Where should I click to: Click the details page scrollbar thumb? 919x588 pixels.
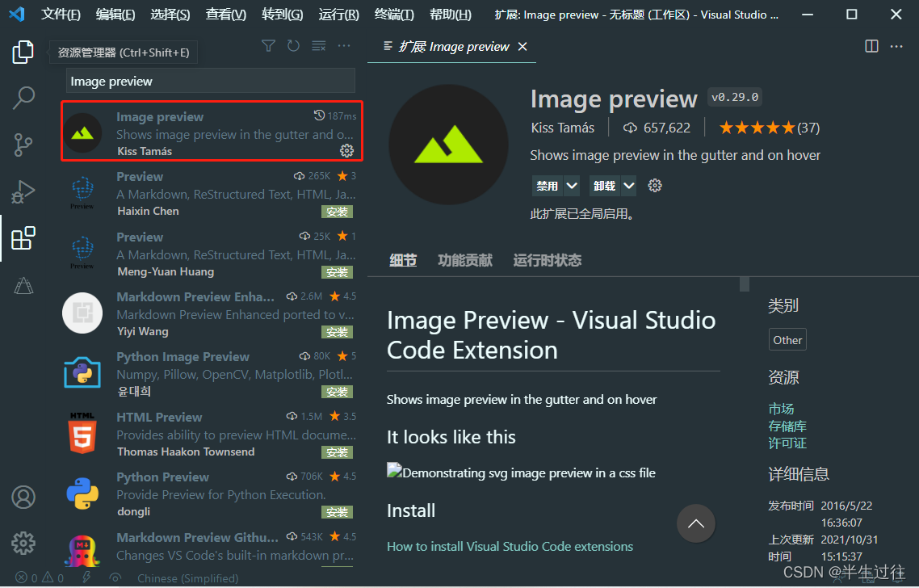[x=745, y=283]
